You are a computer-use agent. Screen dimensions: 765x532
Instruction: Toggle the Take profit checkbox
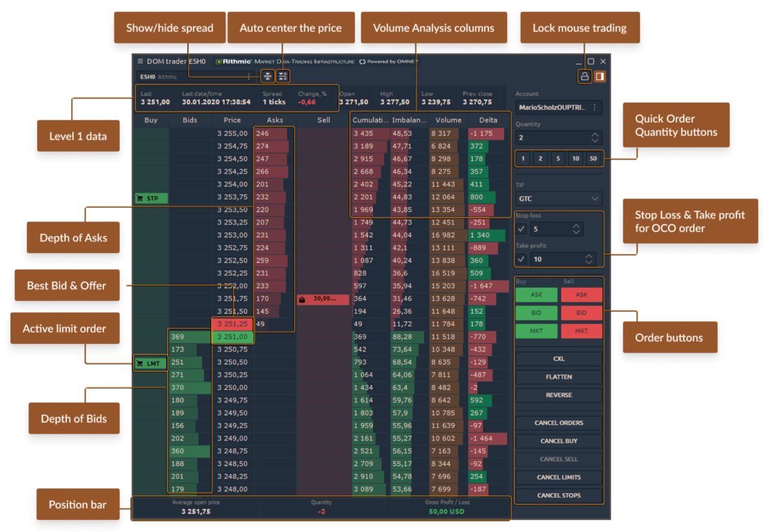pos(521,259)
